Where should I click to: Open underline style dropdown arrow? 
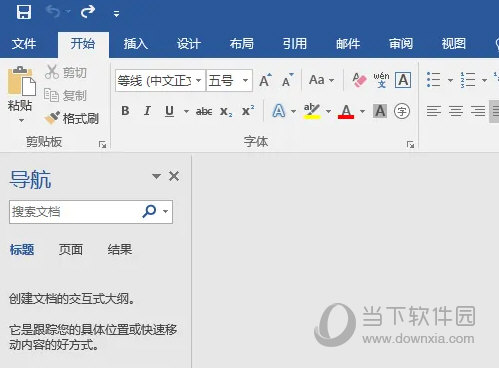187,111
